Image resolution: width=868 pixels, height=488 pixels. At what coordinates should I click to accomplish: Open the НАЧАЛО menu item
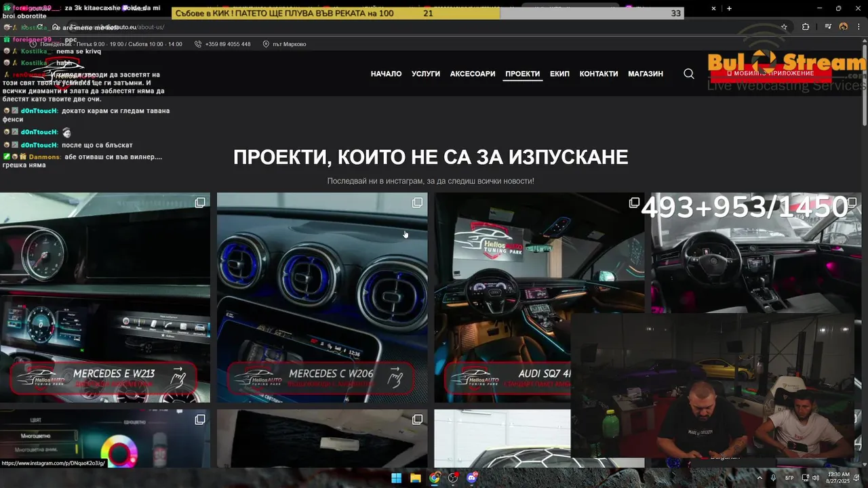pyautogui.click(x=386, y=74)
